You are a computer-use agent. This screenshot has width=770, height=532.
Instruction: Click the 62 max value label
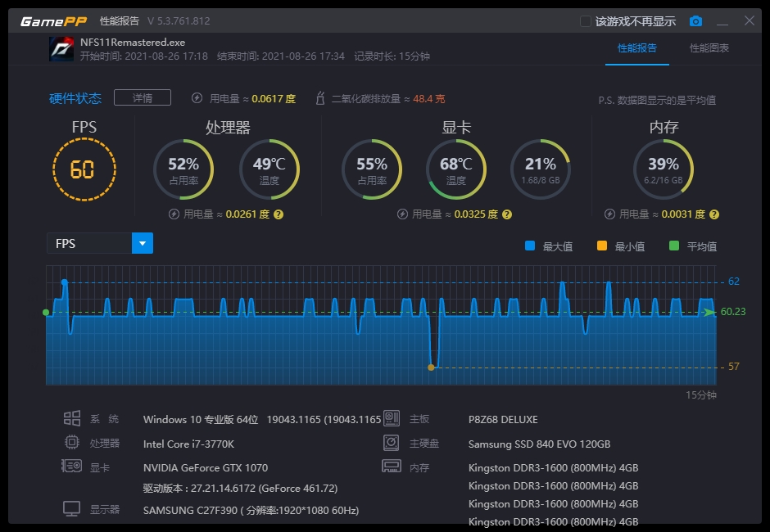coord(734,282)
